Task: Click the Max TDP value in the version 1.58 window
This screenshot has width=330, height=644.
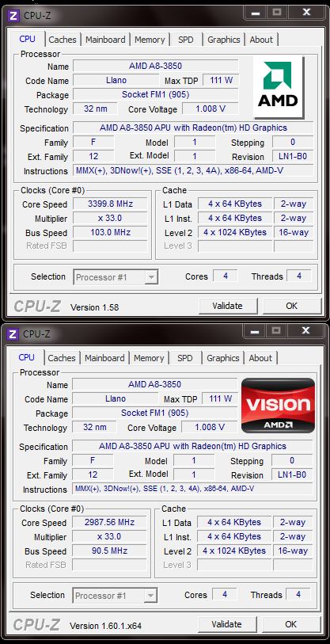Action: (221, 80)
